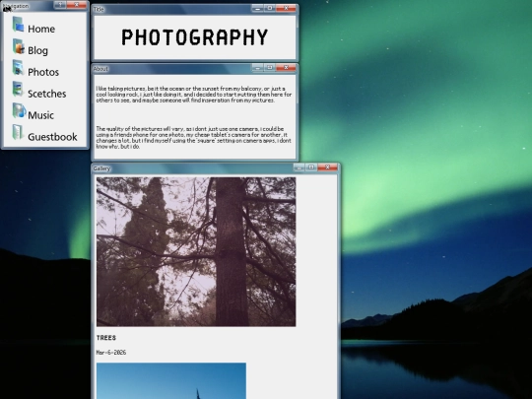Click the paragraph starting 'The quality of the pictures'
532x399 pixels.
(x=193, y=137)
